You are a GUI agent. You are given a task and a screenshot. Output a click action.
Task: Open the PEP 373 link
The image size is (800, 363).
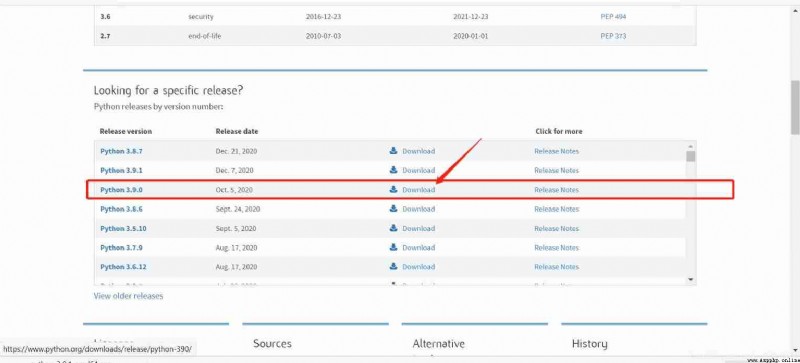tap(613, 36)
